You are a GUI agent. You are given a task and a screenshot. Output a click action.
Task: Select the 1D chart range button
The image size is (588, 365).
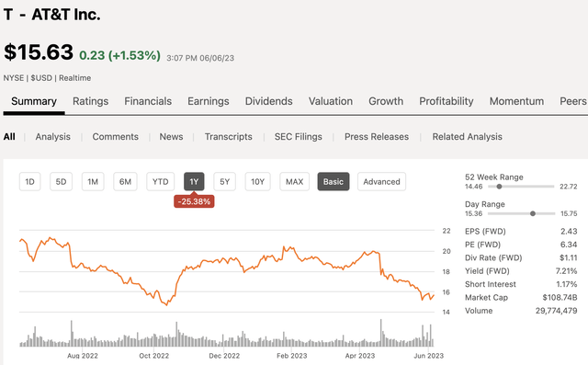(x=29, y=181)
